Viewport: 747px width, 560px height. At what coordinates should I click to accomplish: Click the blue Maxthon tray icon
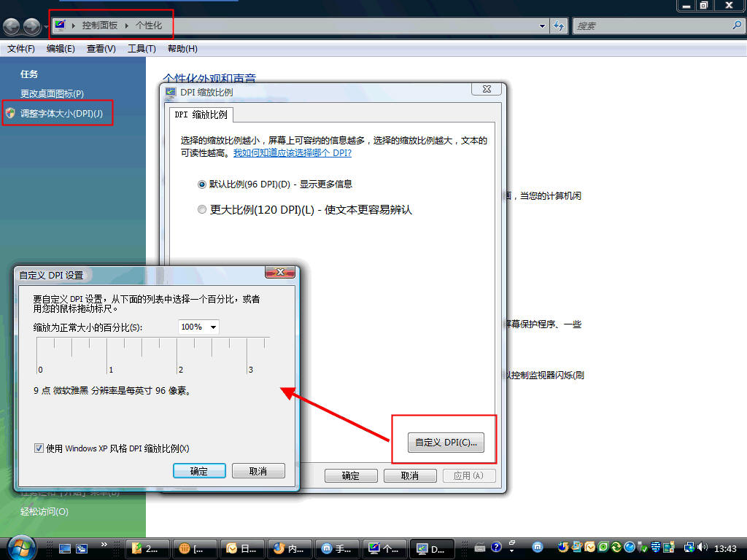click(538, 547)
